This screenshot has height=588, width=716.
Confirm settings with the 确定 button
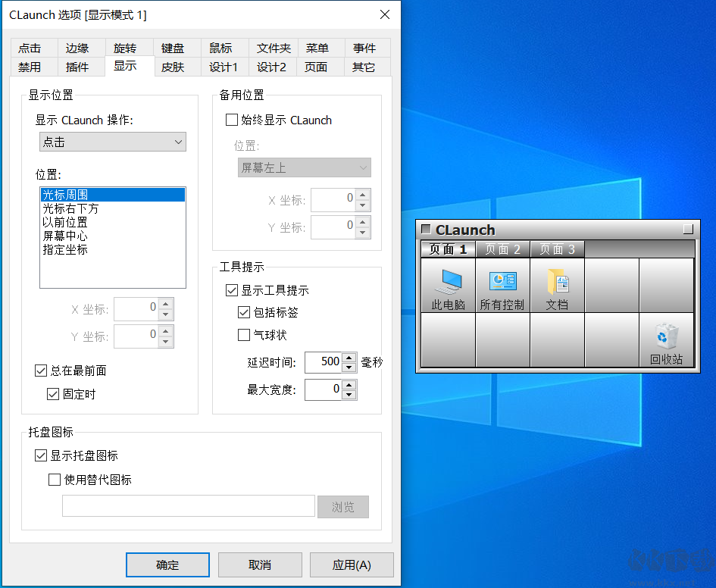(167, 565)
